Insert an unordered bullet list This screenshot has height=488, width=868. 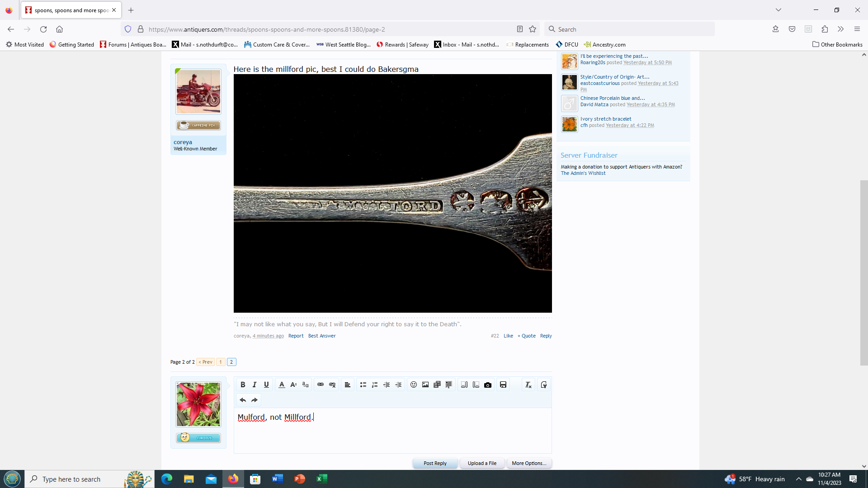pos(363,385)
